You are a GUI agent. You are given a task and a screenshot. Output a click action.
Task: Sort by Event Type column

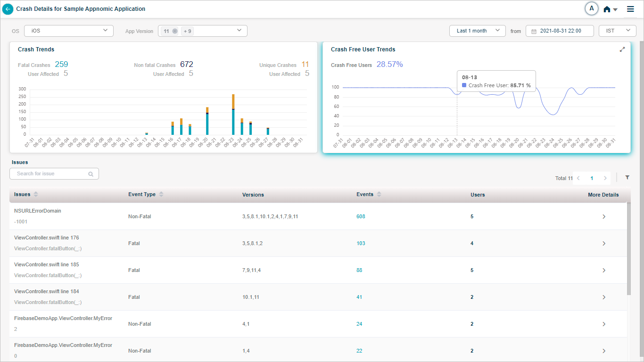coord(161,195)
